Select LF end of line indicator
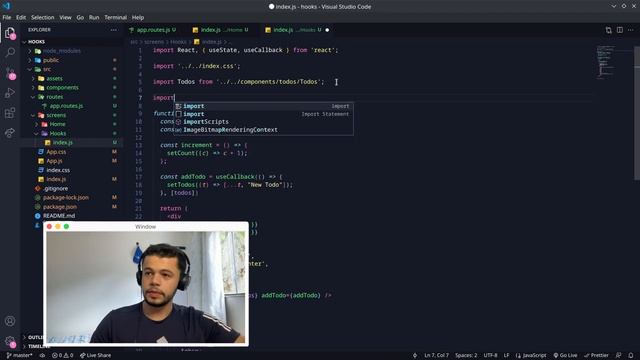The height and width of the screenshot is (360, 640). (x=506, y=356)
